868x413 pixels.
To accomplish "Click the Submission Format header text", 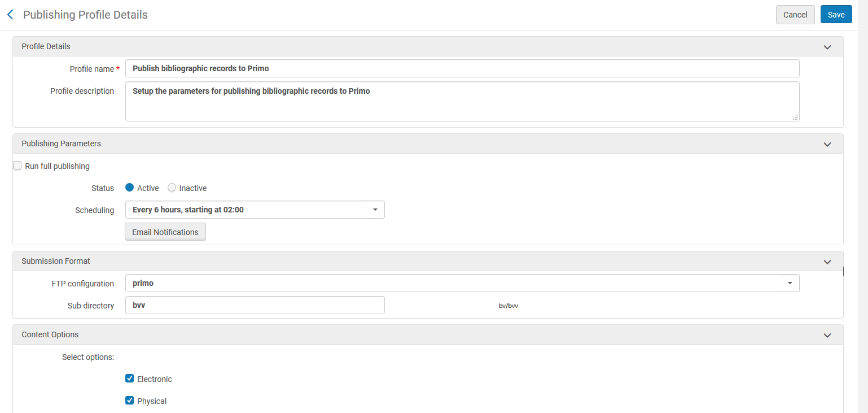I will 56,261.
